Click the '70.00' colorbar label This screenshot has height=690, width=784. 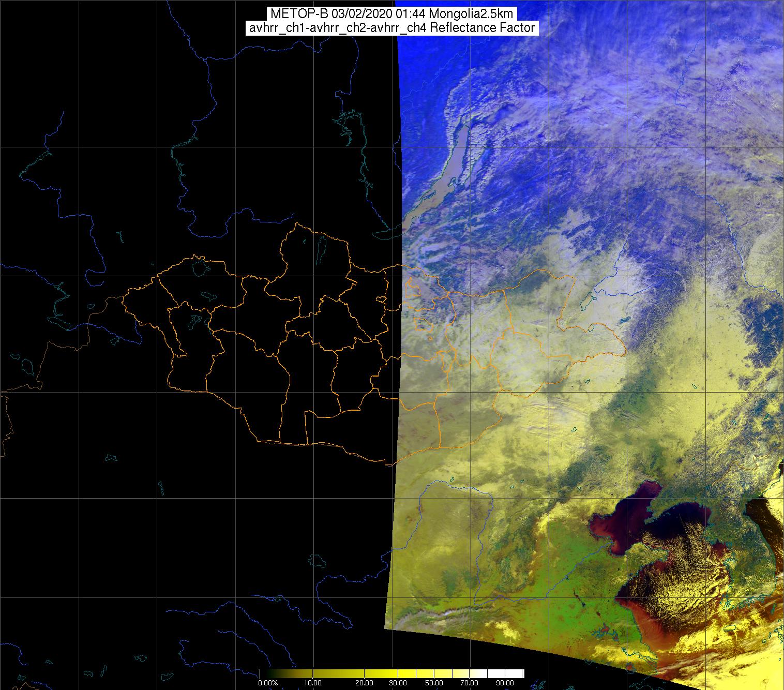470,684
